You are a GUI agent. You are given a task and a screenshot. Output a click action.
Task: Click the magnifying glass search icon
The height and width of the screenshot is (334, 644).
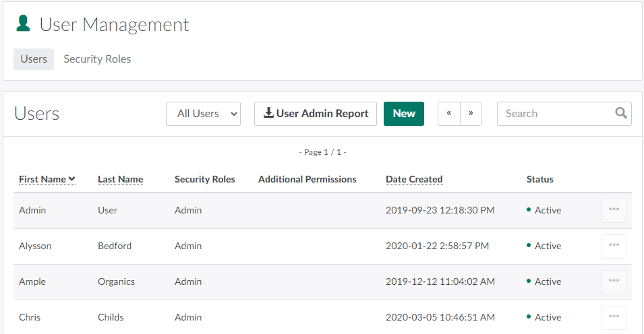coord(621,113)
